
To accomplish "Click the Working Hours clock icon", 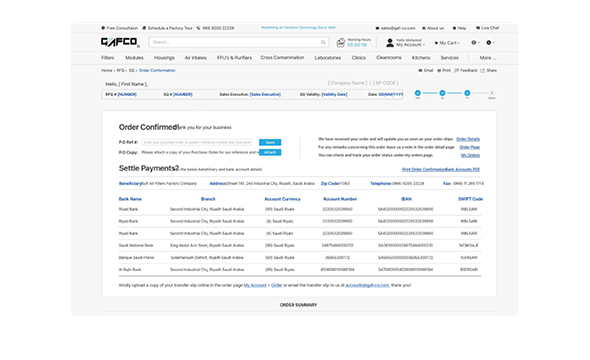I will click(x=341, y=43).
